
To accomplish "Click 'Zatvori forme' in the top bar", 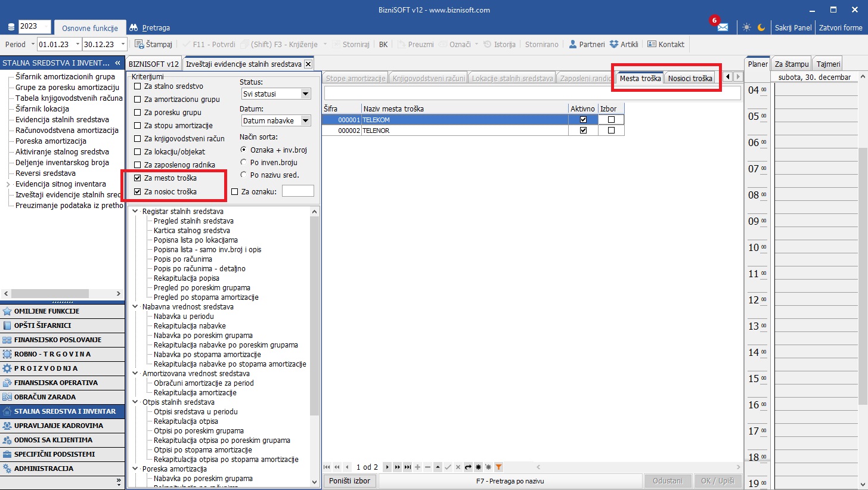I will point(840,27).
